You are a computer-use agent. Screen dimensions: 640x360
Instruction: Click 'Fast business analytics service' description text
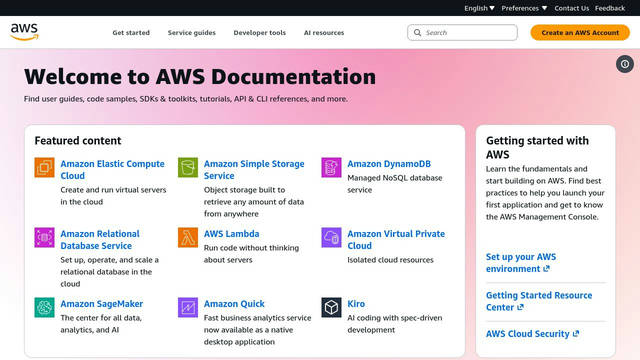coord(257,330)
